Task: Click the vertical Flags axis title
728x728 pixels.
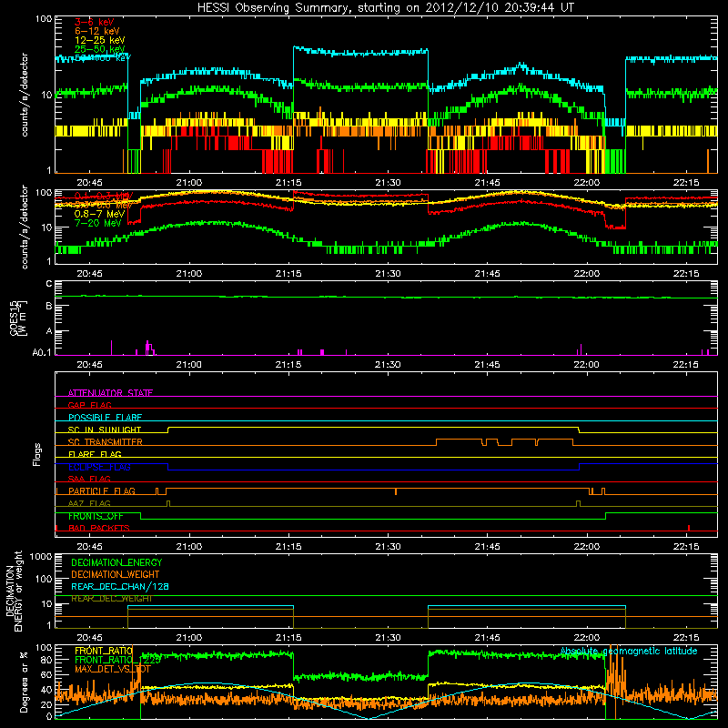Action: pos(37,454)
